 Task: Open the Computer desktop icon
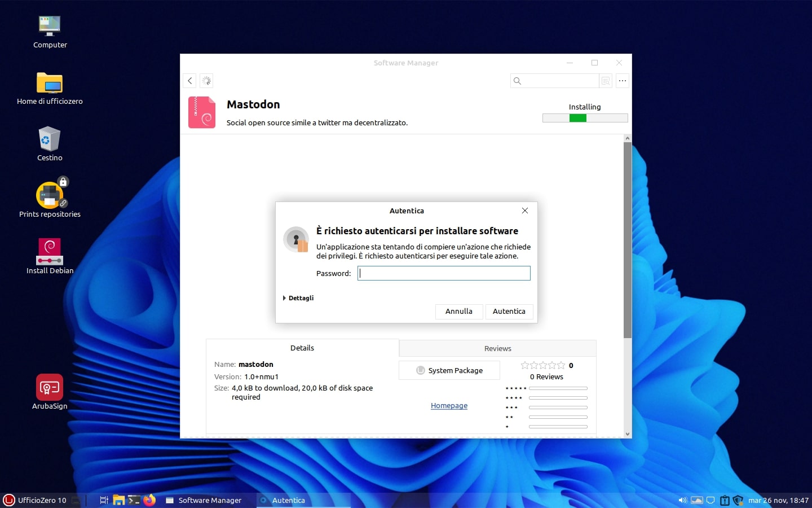[50, 32]
